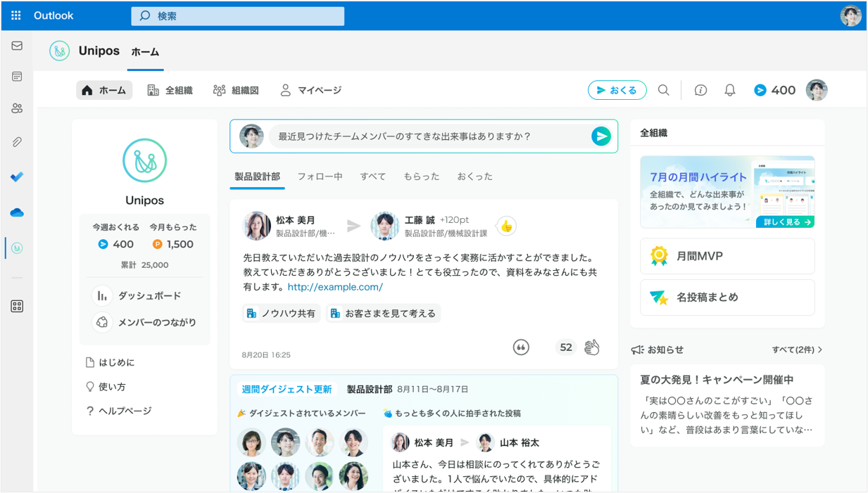This screenshot has width=868, height=493.
Task: Click composer avatar beside text field
Action: 251,136
